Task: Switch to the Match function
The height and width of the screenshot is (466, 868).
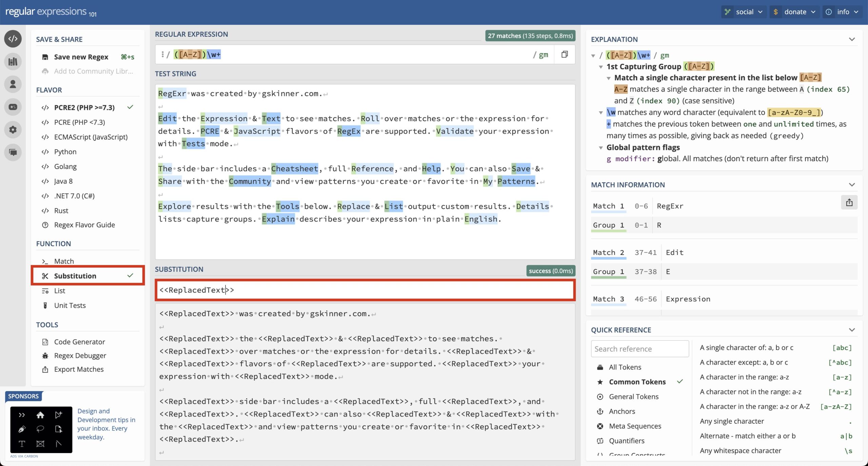Action: tap(88, 261)
